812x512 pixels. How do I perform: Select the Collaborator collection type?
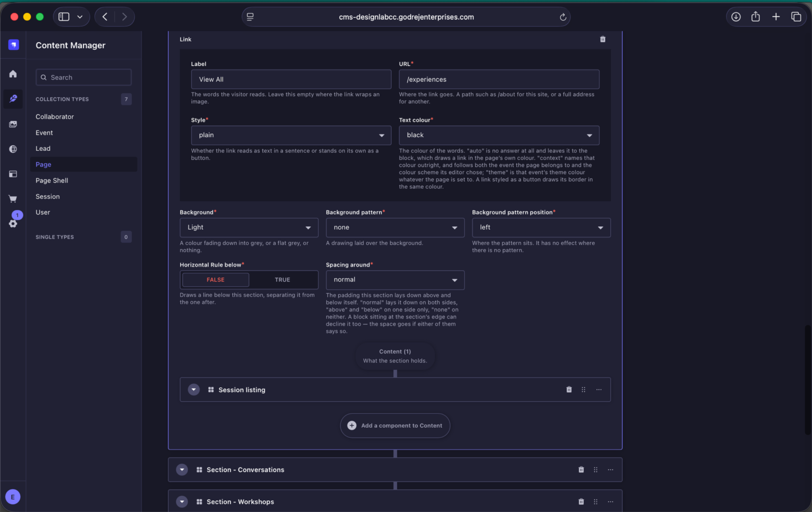[x=55, y=117]
